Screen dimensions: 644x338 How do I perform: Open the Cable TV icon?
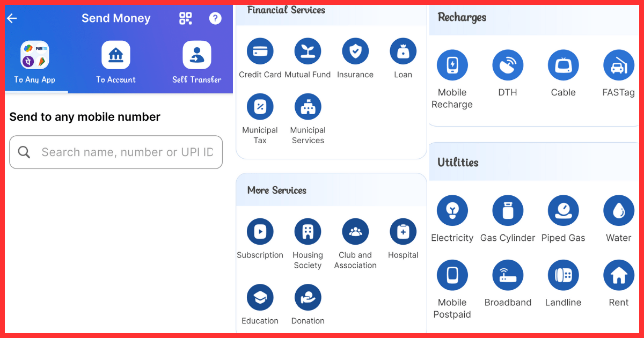563,65
